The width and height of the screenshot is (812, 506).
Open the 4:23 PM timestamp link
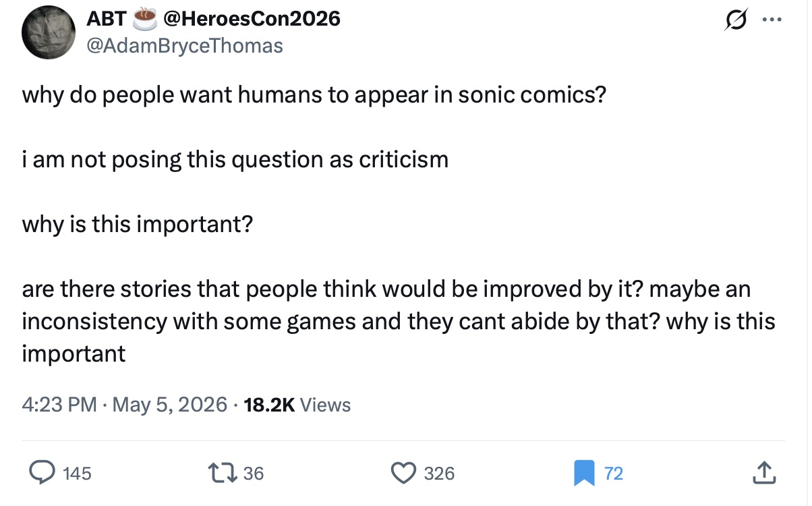tap(59, 405)
